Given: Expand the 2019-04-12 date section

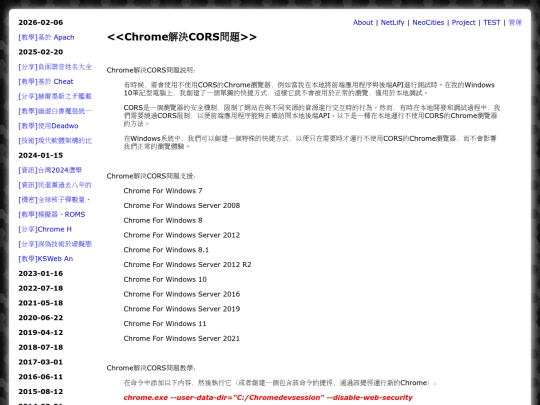Looking at the screenshot, I should click(x=41, y=332).
